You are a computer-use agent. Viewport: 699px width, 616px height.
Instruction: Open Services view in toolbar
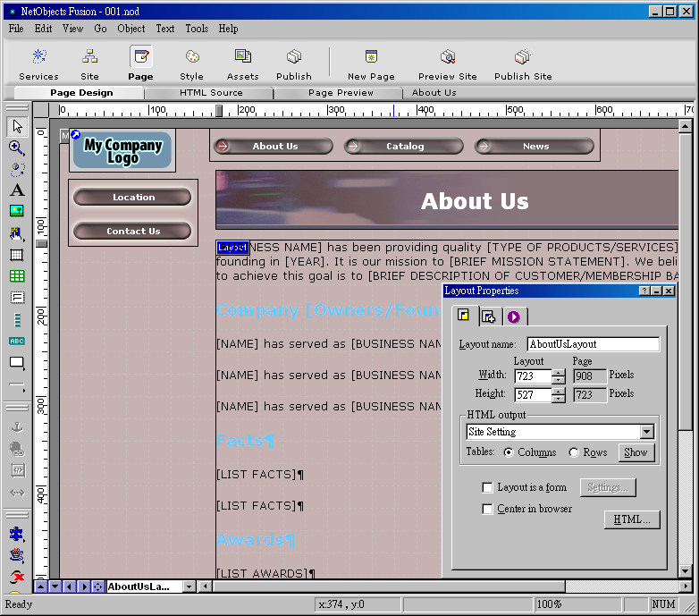tap(38, 64)
